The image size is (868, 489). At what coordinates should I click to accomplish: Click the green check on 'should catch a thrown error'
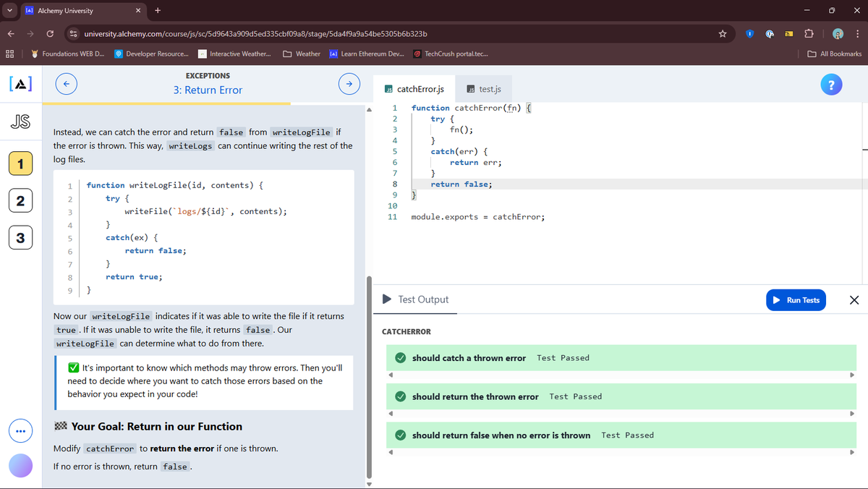pos(400,357)
